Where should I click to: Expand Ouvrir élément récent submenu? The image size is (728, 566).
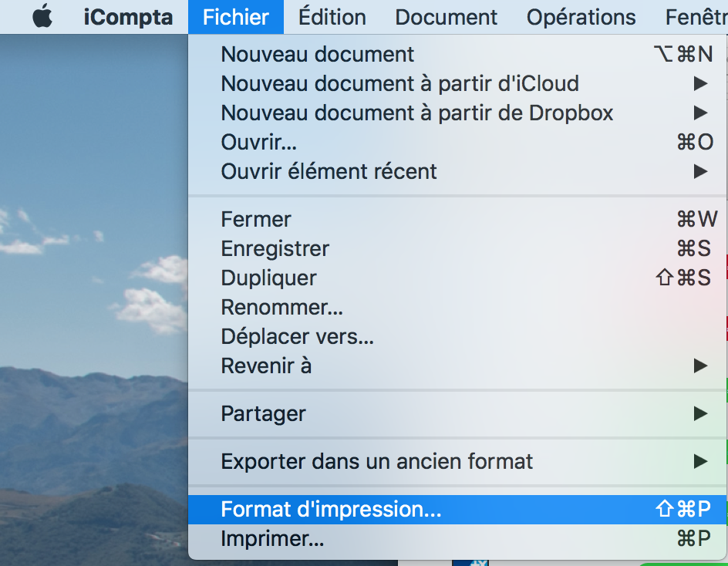(457, 171)
